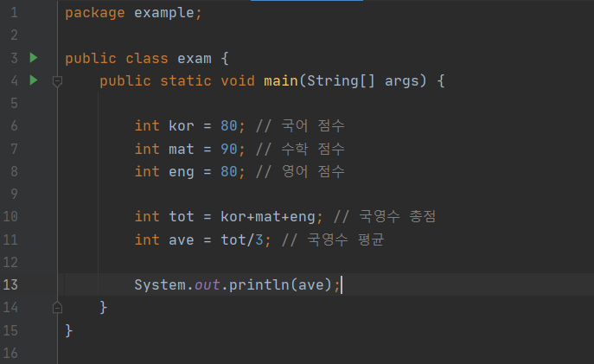Run the exam class via gutter arrow on line 3
This screenshot has height=364, width=594.
[34, 58]
